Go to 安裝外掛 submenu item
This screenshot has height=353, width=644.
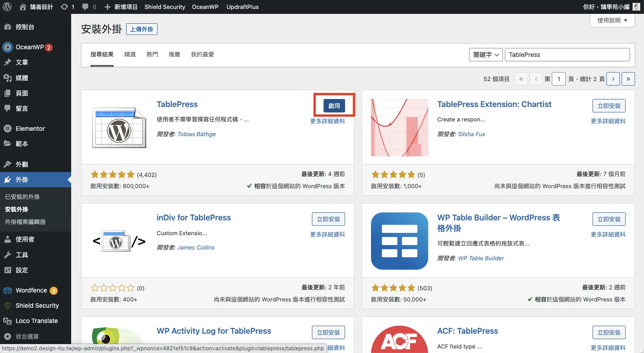(17, 209)
